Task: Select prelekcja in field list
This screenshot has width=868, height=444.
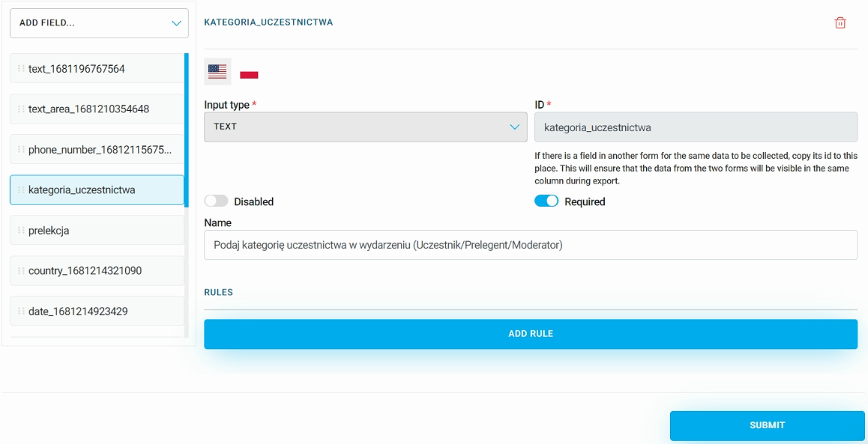Action: point(97,230)
